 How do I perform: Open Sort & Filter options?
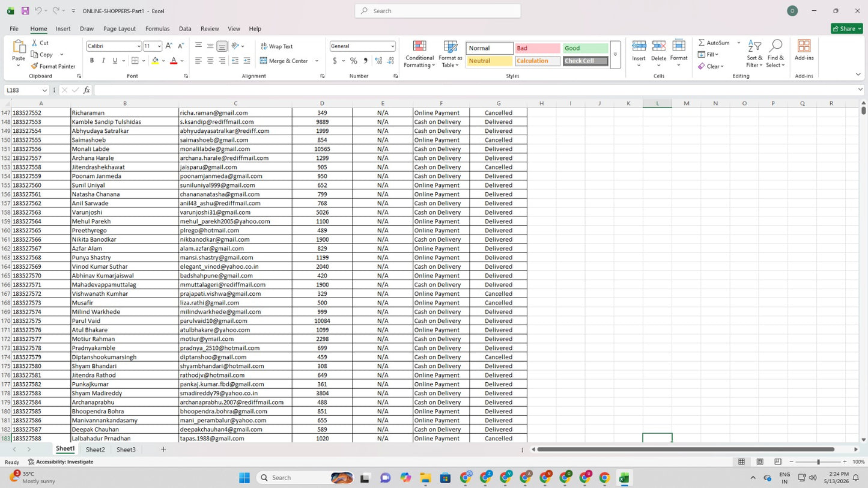(x=755, y=53)
